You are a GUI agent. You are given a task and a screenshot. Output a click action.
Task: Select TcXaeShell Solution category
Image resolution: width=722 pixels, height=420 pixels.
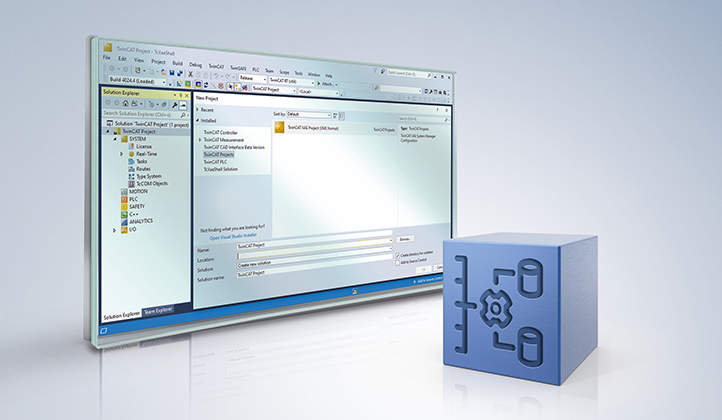[221, 169]
